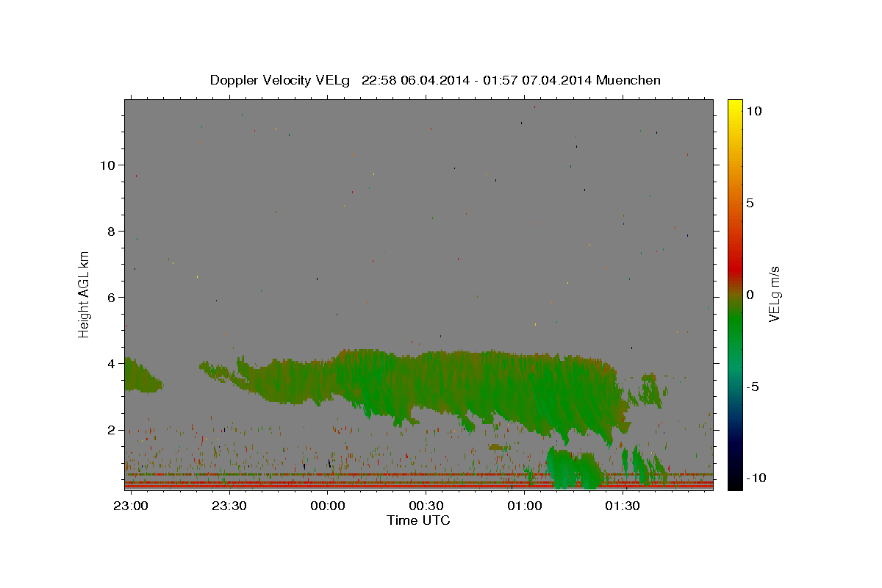The width and height of the screenshot is (882, 588).
Task: Click the 6 km height tick label
Action: [x=111, y=297]
